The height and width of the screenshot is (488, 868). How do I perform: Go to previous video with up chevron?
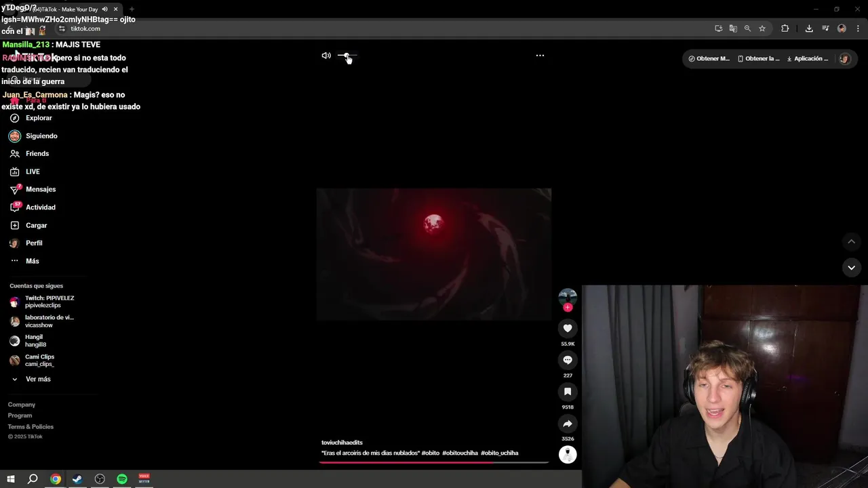tap(851, 242)
